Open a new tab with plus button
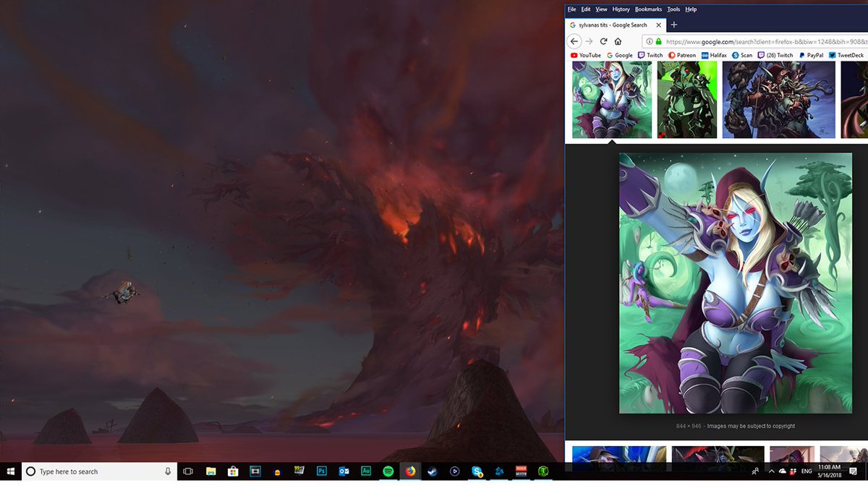868x488 pixels. (673, 25)
